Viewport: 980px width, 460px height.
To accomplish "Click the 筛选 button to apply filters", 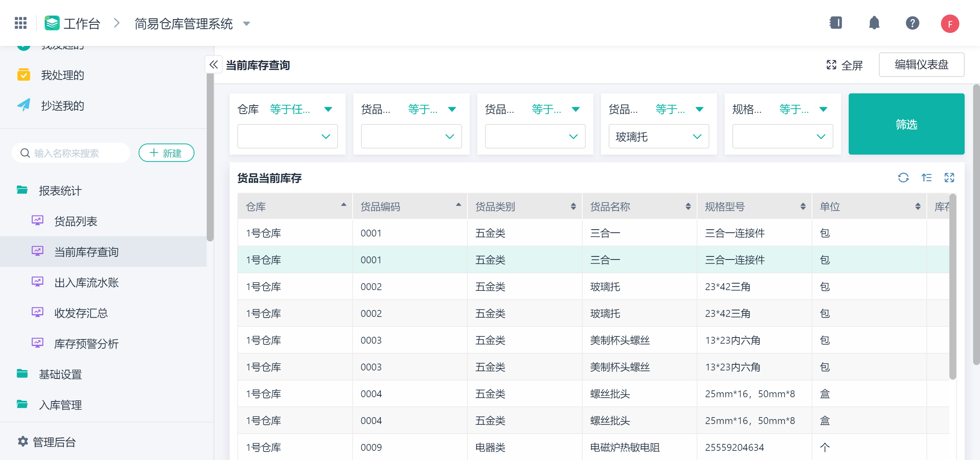I will coord(906,124).
